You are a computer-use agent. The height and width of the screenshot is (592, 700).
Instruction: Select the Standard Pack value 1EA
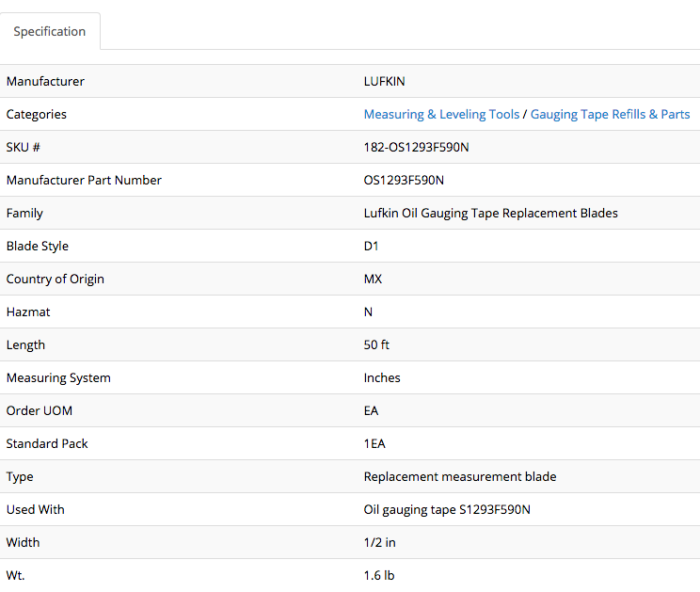pyautogui.click(x=374, y=443)
